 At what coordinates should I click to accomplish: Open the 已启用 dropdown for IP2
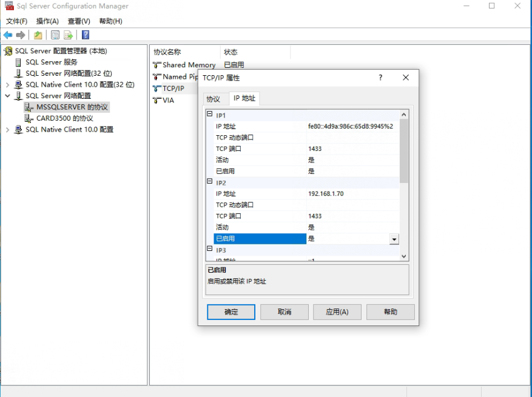pyautogui.click(x=394, y=239)
